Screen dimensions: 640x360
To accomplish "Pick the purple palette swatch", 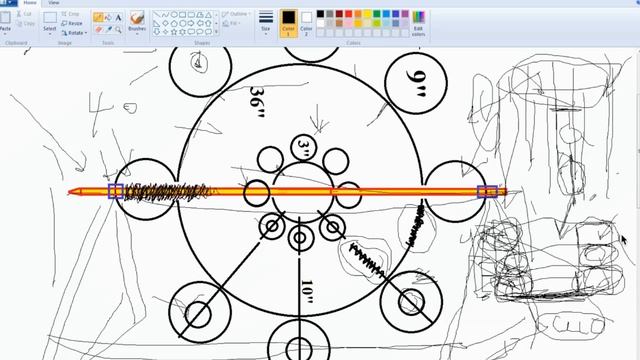I will [405, 14].
